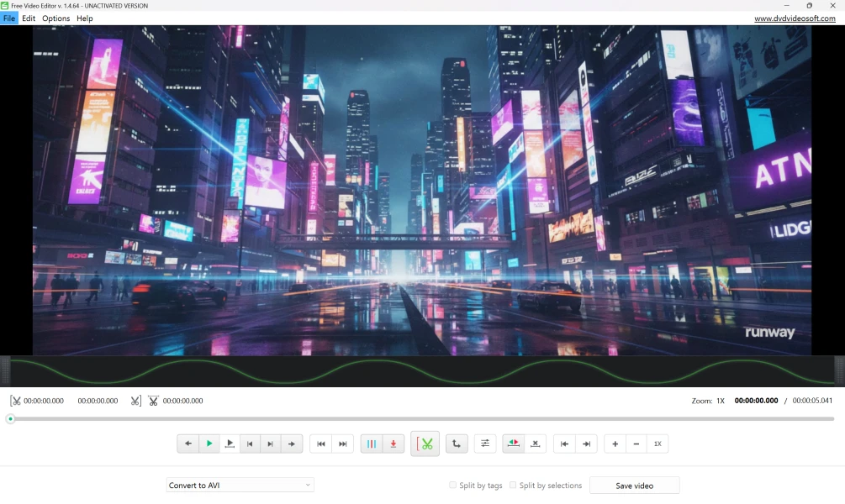845x504 pixels.
Task: Open the Options menu
Action: 55,18
